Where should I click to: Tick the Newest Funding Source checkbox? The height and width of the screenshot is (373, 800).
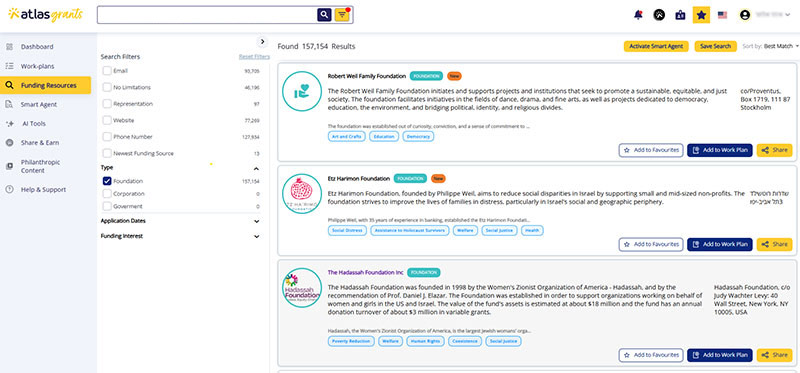(x=107, y=153)
